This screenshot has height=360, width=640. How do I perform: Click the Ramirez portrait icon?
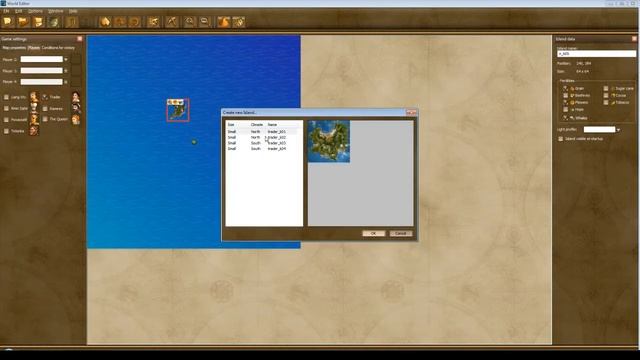[x=76, y=108]
